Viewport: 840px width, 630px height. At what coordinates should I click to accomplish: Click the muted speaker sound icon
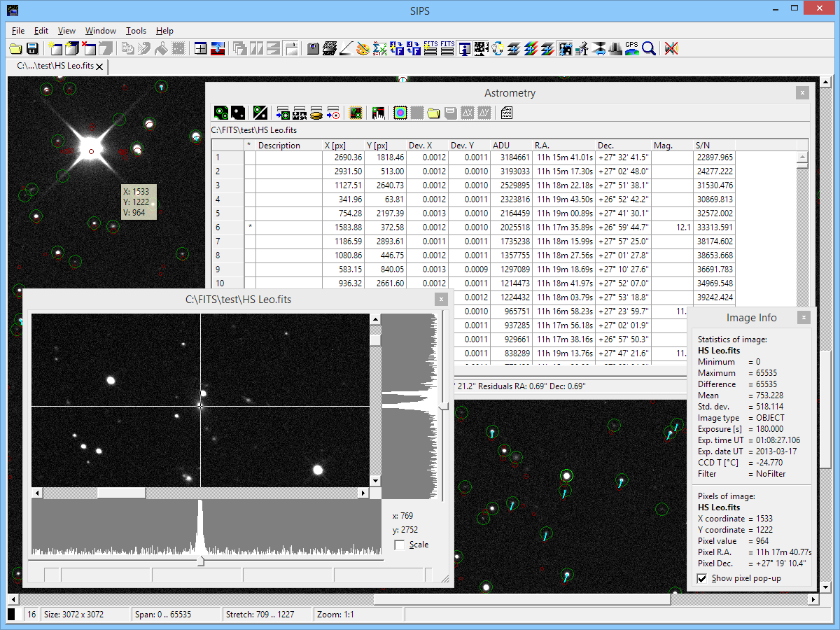671,48
